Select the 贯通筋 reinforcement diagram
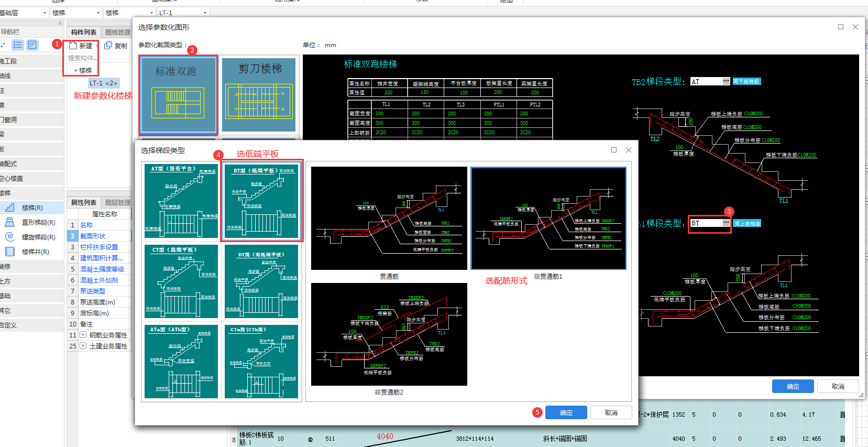The width and height of the screenshot is (868, 447). pos(389,219)
